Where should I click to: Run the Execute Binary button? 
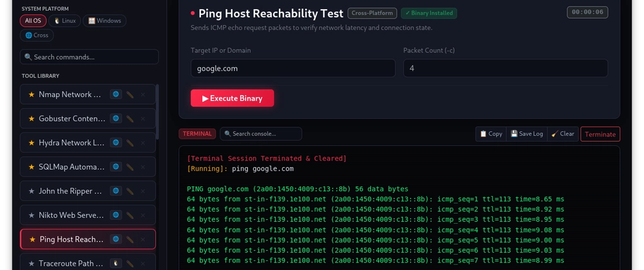(232, 98)
